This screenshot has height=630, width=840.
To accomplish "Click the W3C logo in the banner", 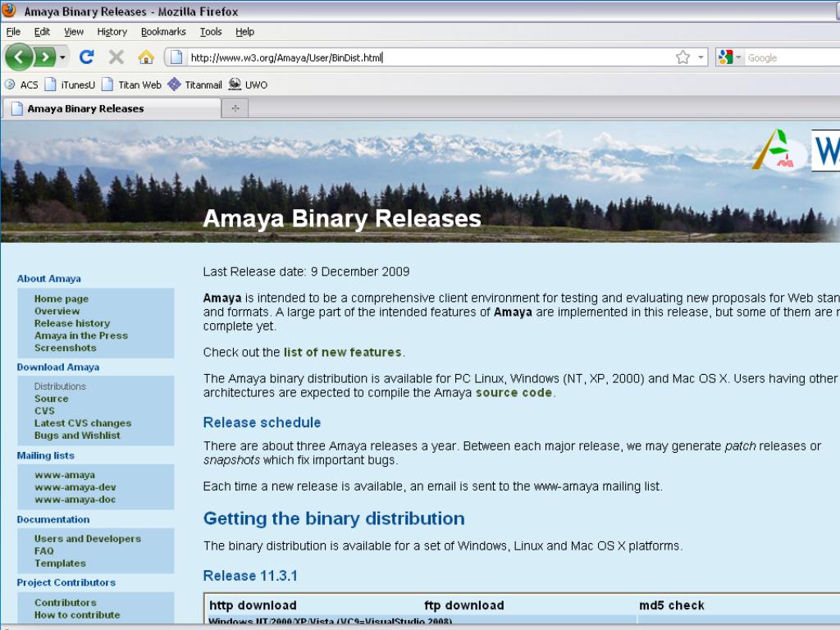I will 825,151.
